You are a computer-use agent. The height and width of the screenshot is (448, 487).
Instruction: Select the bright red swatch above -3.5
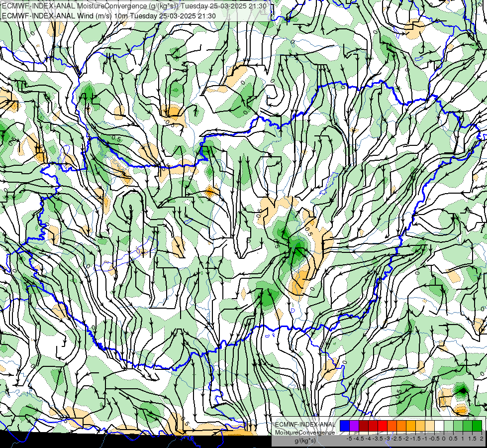point(383,426)
